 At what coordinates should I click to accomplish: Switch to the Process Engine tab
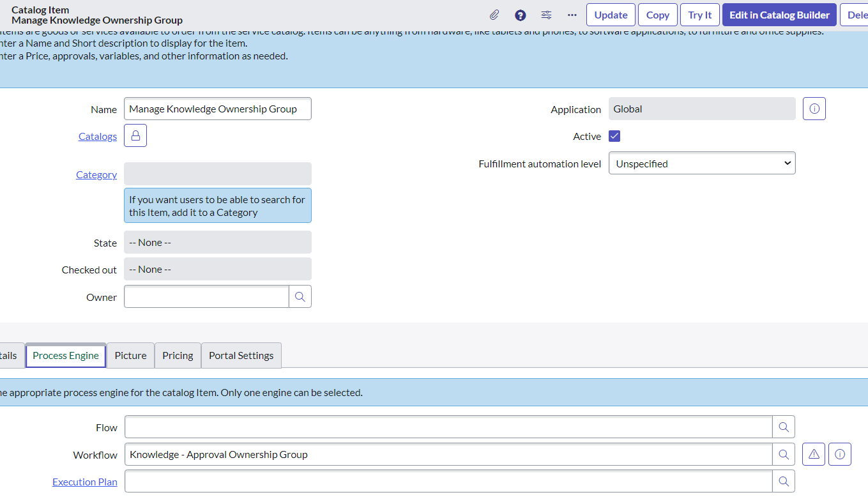pyautogui.click(x=66, y=355)
